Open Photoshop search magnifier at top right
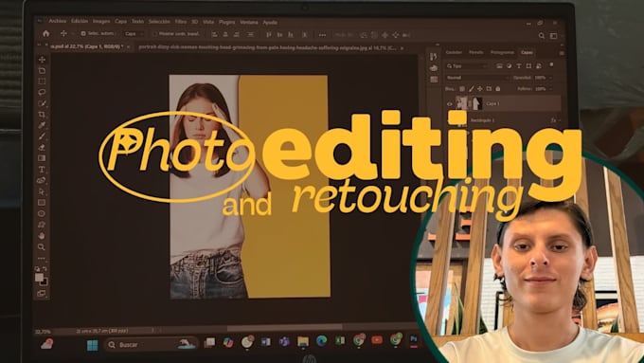The image size is (644, 363). pos(542,36)
